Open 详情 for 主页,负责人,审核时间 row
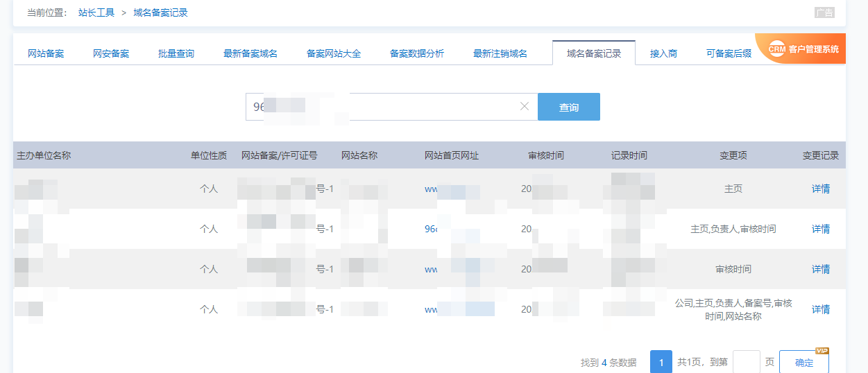Image resolution: width=868 pixels, height=373 pixels. tap(821, 229)
